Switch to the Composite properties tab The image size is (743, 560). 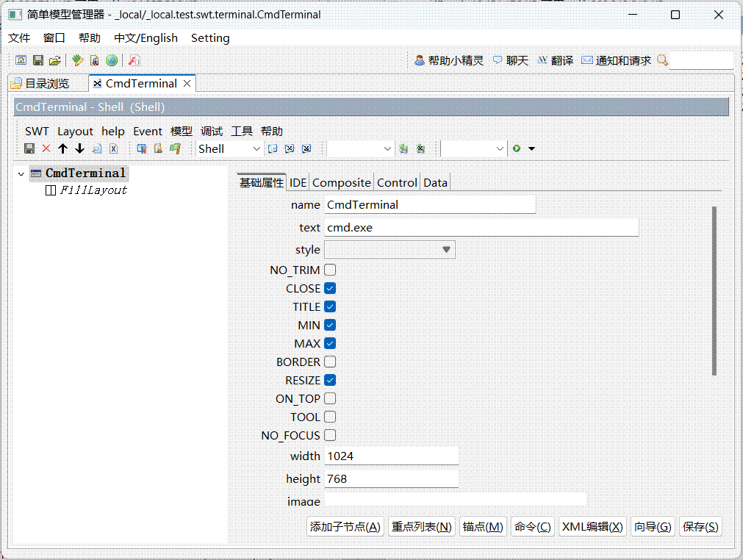pyautogui.click(x=342, y=183)
